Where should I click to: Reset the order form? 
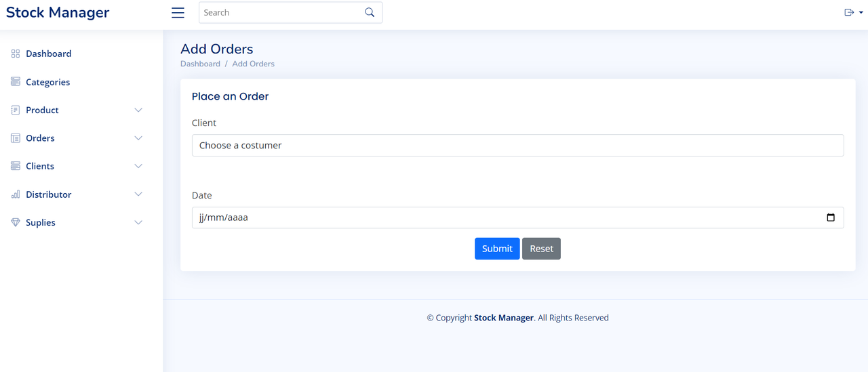point(541,249)
